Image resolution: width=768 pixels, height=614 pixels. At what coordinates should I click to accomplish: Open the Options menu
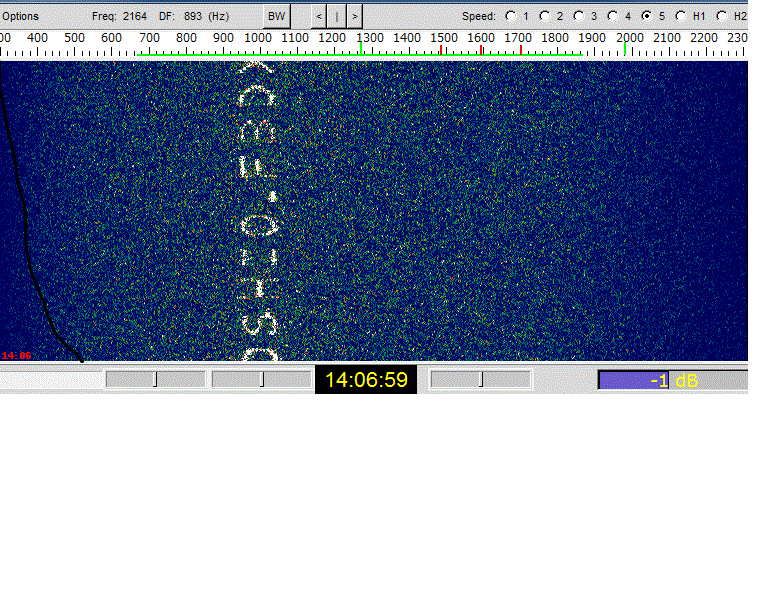click(x=20, y=16)
